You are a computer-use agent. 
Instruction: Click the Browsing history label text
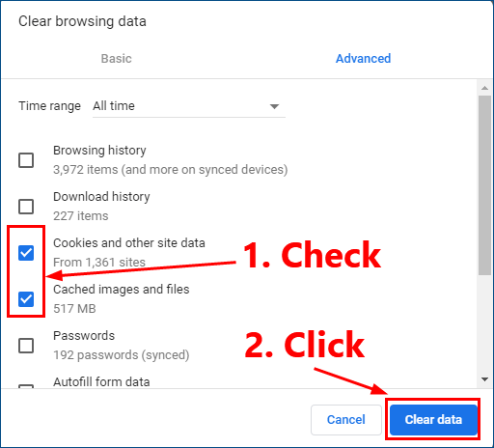pos(99,151)
